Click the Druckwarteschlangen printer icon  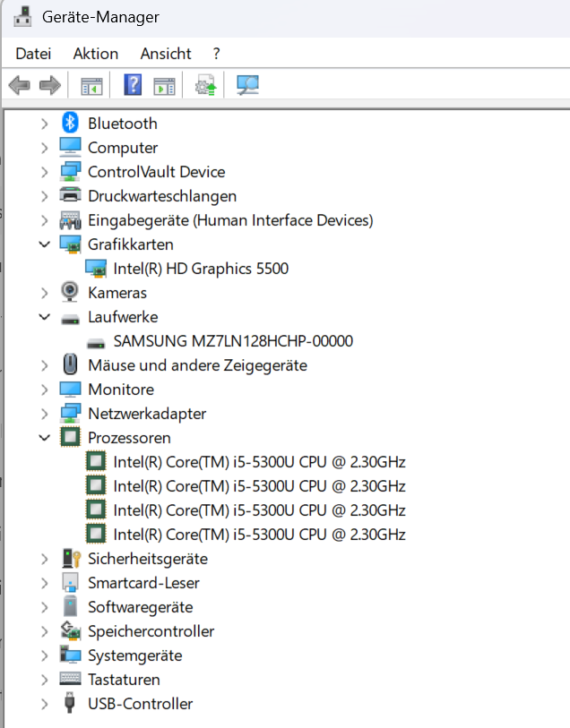coord(70,195)
